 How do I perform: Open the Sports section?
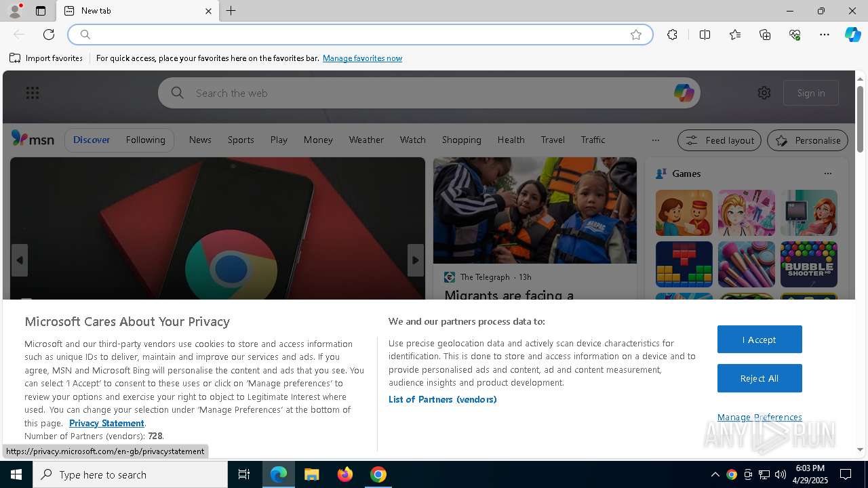pyautogui.click(x=241, y=140)
